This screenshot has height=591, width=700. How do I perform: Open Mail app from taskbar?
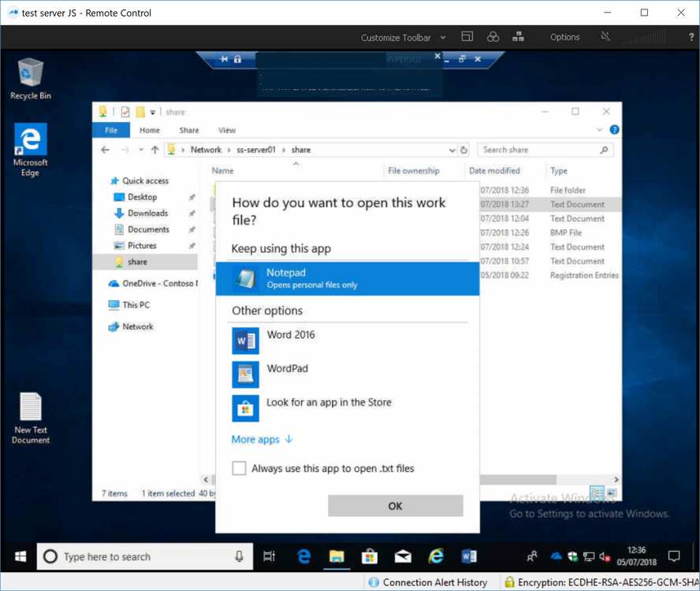[x=403, y=556]
